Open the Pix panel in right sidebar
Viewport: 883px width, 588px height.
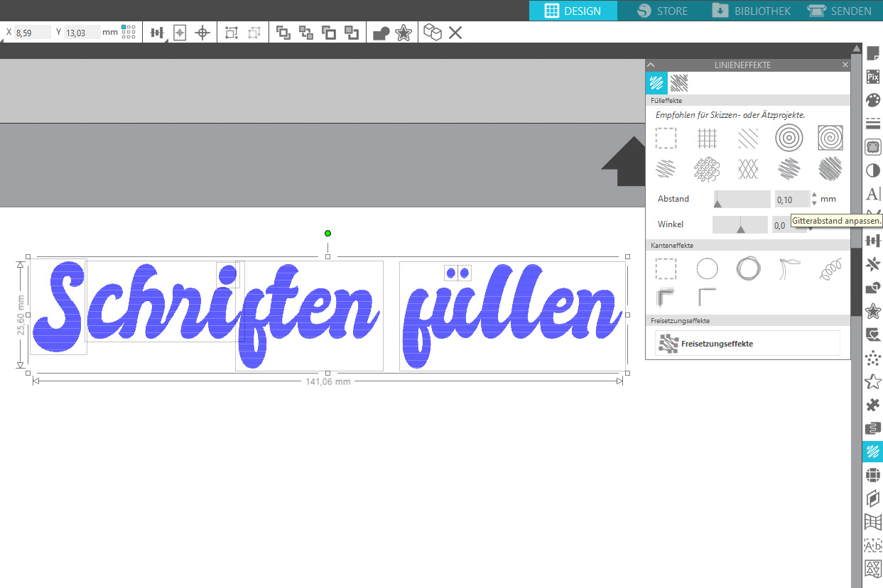point(873,77)
